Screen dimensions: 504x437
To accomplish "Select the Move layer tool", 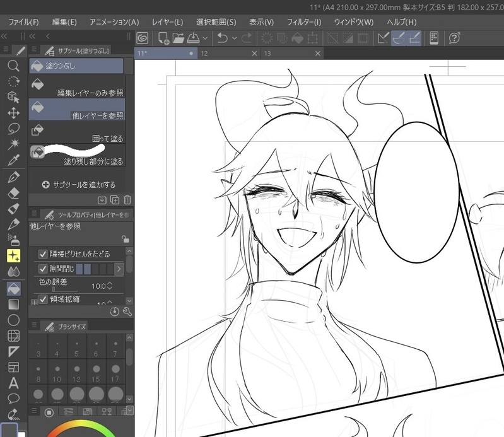I will 13,113.
